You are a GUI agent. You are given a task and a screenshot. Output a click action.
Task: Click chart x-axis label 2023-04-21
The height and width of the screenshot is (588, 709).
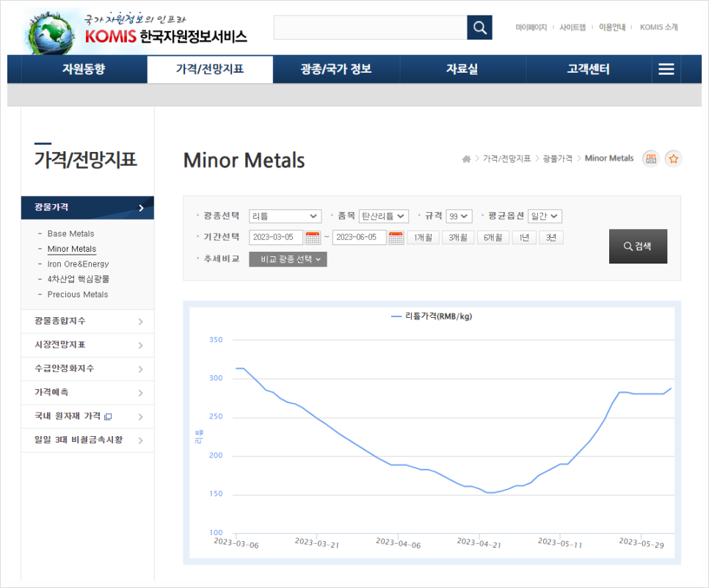479,542
